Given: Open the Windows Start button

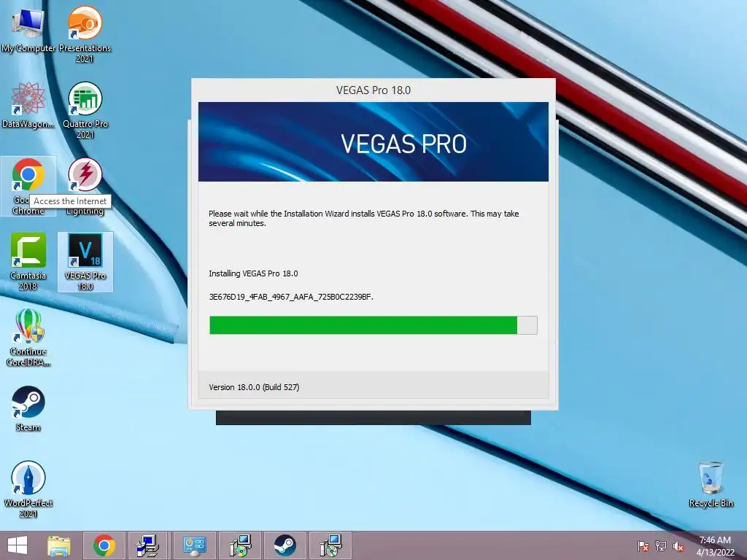Looking at the screenshot, I should [18, 545].
